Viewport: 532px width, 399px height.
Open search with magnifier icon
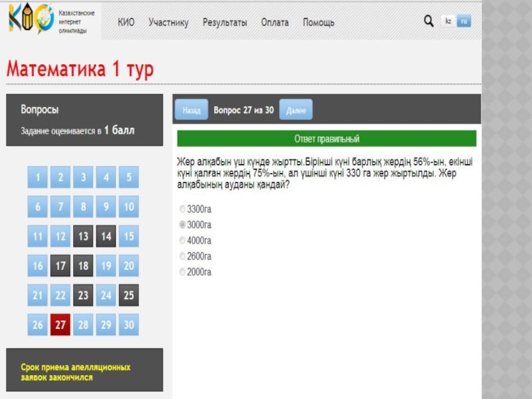429,21
